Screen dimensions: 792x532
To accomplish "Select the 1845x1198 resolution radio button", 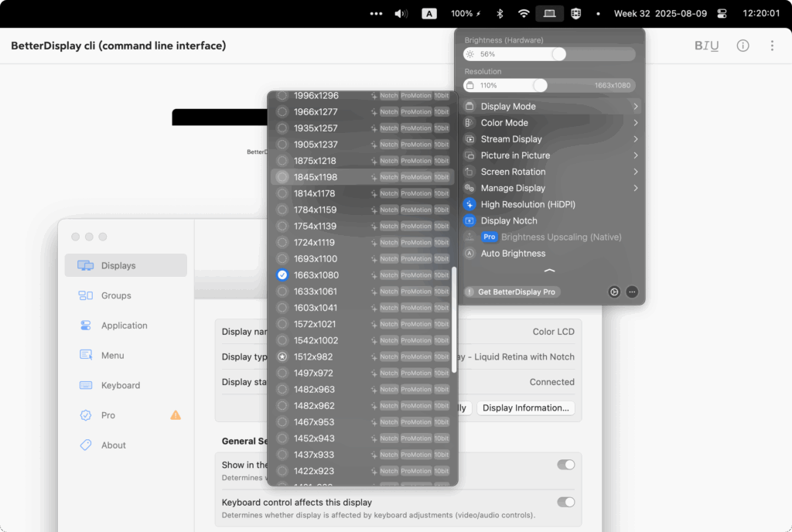I will [x=282, y=177].
